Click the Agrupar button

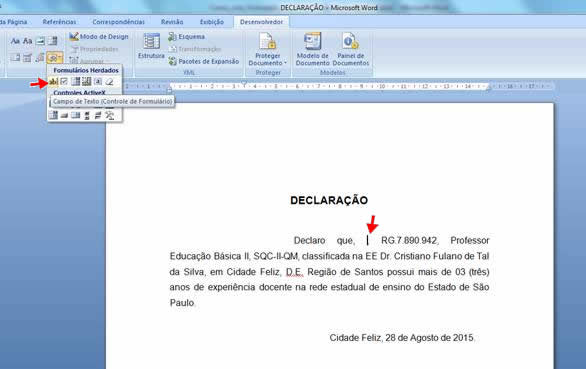tap(89, 61)
